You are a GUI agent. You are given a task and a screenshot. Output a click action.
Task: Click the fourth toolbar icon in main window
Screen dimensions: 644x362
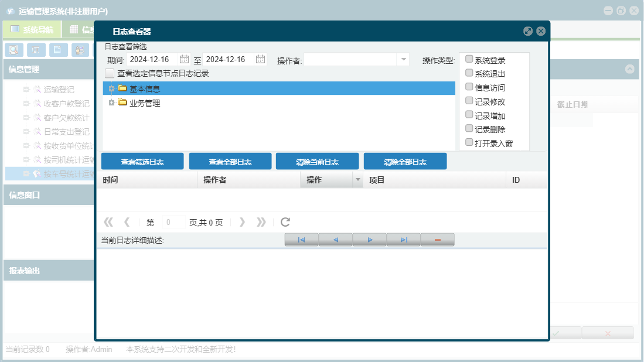click(80, 50)
